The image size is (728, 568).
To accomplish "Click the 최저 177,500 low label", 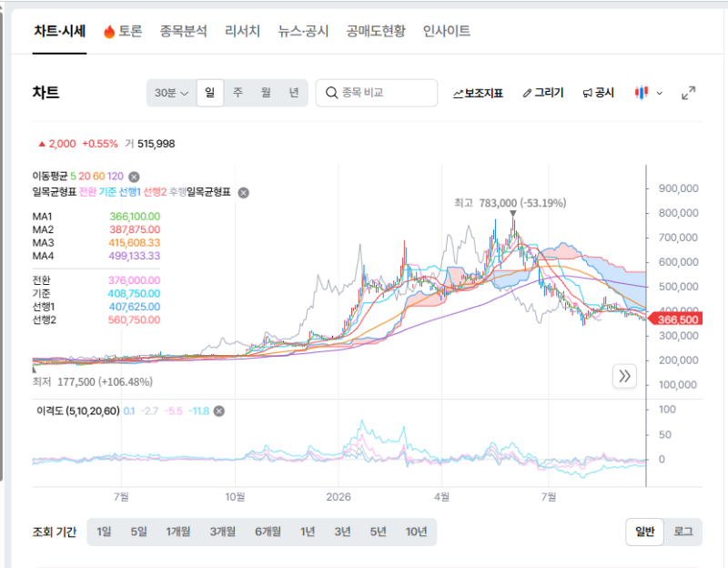I will click(93, 381).
